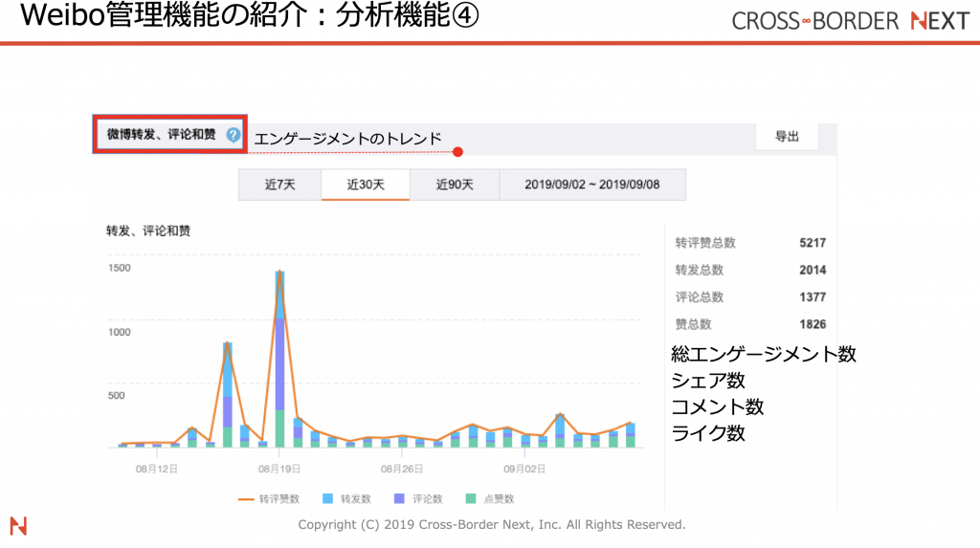Click the 转发总数 value 2014
Image resolution: width=980 pixels, height=548 pixels.
(813, 270)
